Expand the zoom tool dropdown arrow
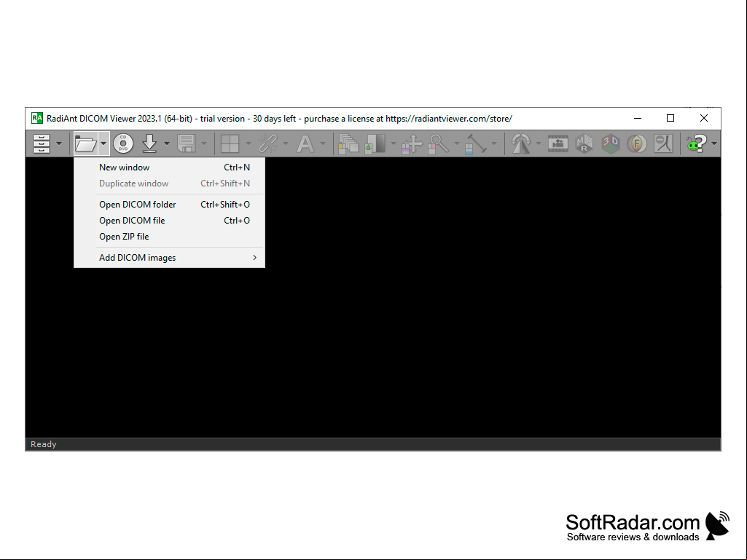Viewport: 747px width, 560px height. [x=457, y=143]
